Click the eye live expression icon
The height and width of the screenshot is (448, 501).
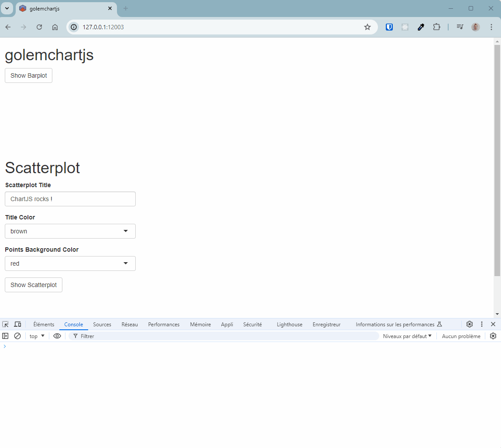pyautogui.click(x=57, y=336)
